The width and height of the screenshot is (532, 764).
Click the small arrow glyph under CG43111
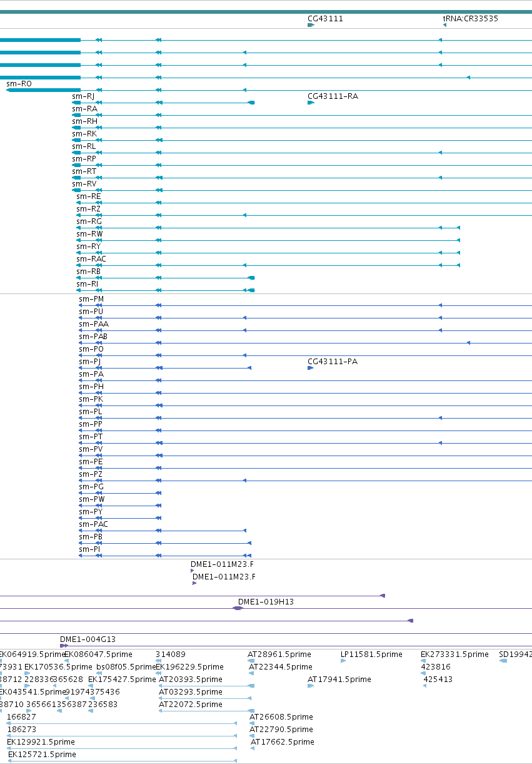[x=311, y=25]
